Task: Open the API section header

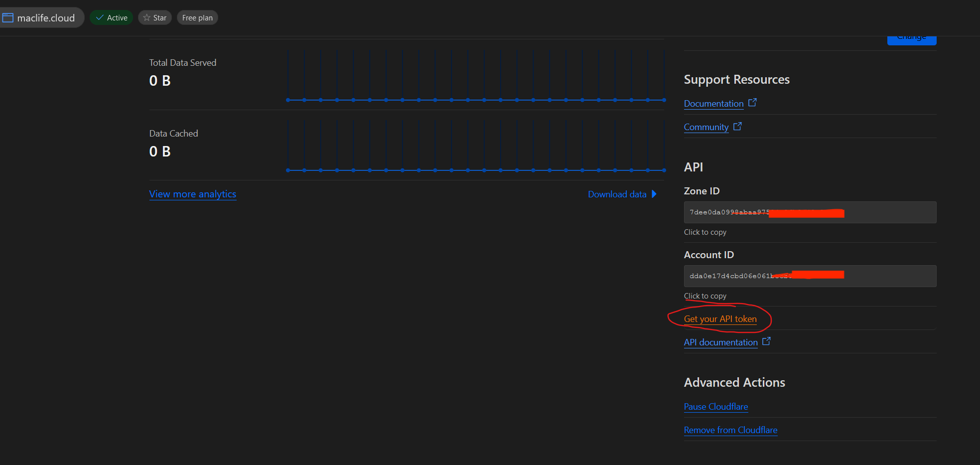Action: point(693,167)
